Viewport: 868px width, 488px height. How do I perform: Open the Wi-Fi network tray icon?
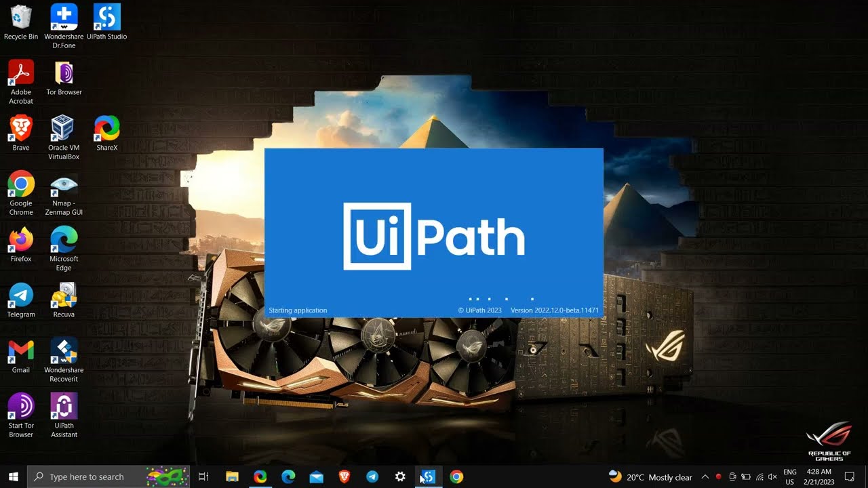tap(759, 477)
